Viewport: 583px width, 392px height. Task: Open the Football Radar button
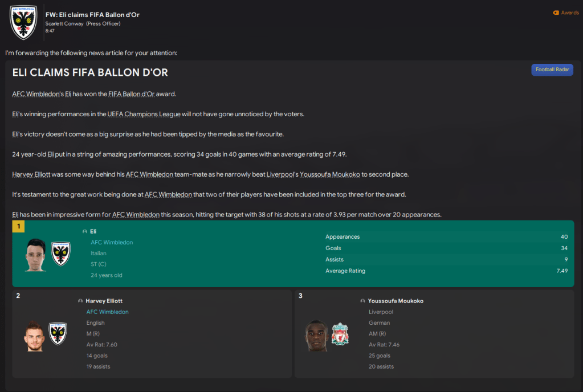(552, 70)
